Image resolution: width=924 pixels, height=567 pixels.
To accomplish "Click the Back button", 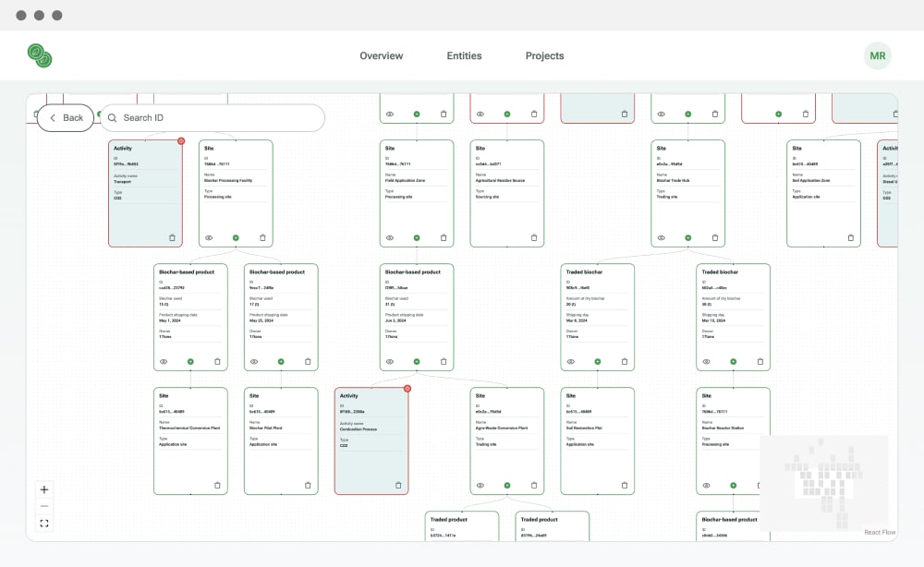I will click(x=66, y=118).
